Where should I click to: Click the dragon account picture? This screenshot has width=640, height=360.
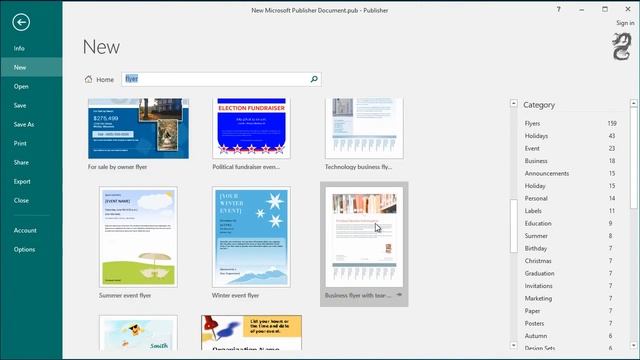click(x=622, y=47)
